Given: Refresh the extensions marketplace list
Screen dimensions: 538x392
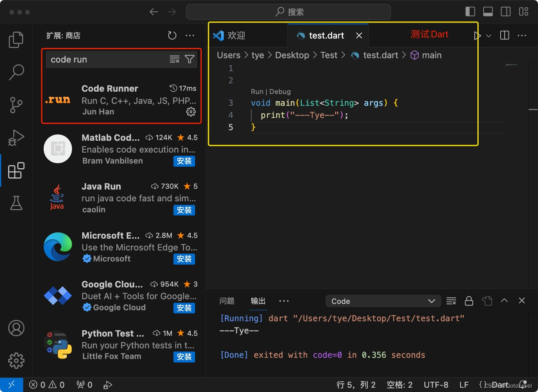Looking at the screenshot, I should coord(172,35).
